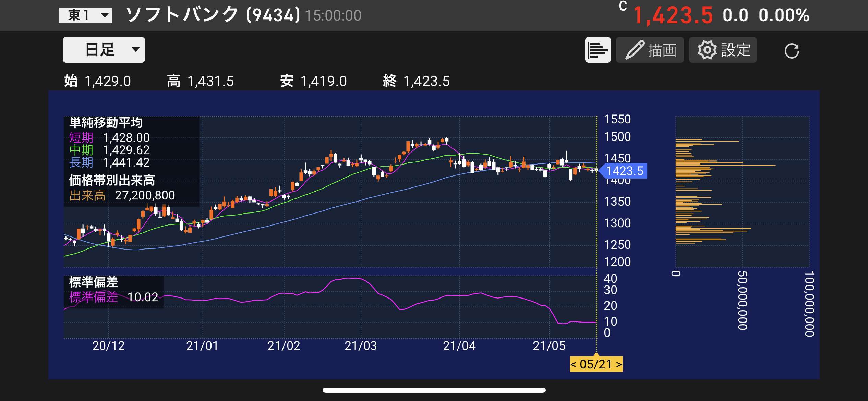Click the 価格帯別出来高 legend title

112,180
